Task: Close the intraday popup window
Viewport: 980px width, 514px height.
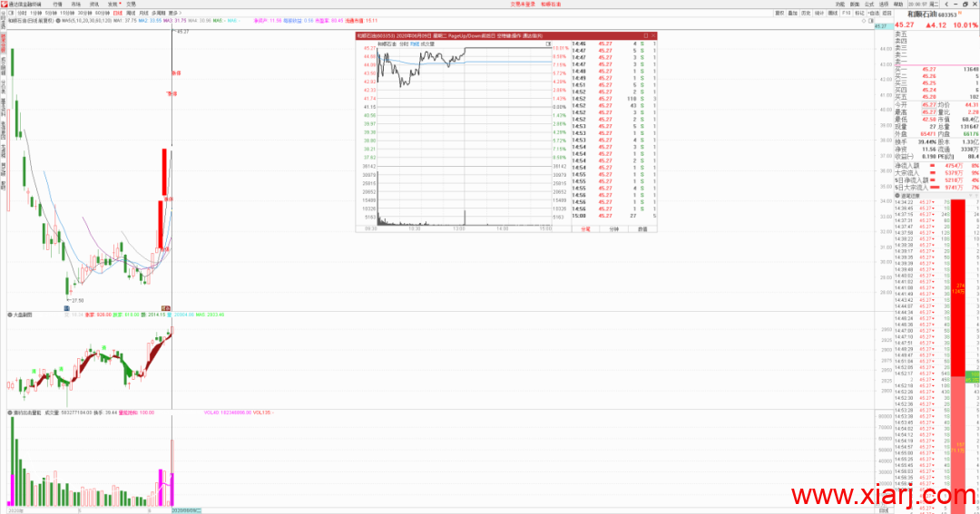Action: 653,35
